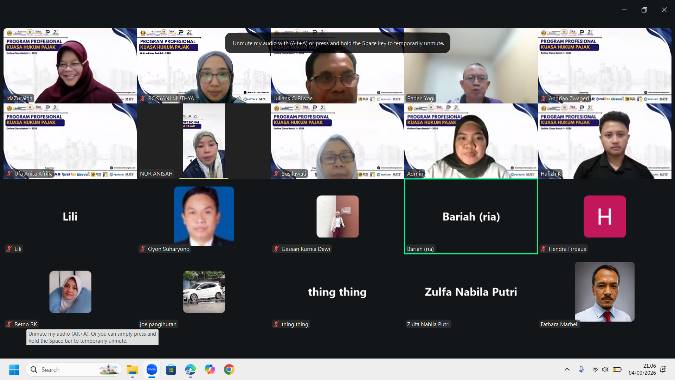Click the muted mic icon beside Retno
675x380 pixels.
(x=9, y=324)
